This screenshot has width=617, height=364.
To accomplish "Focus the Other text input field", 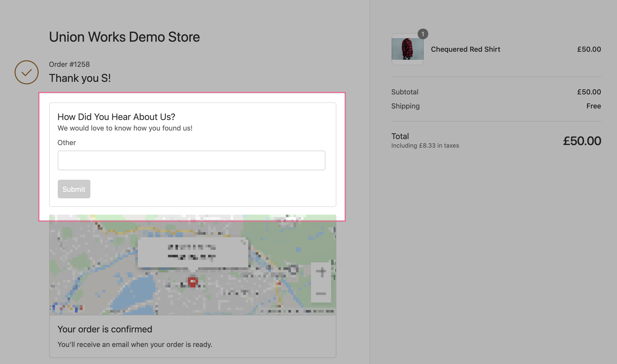I will pos(191,160).
